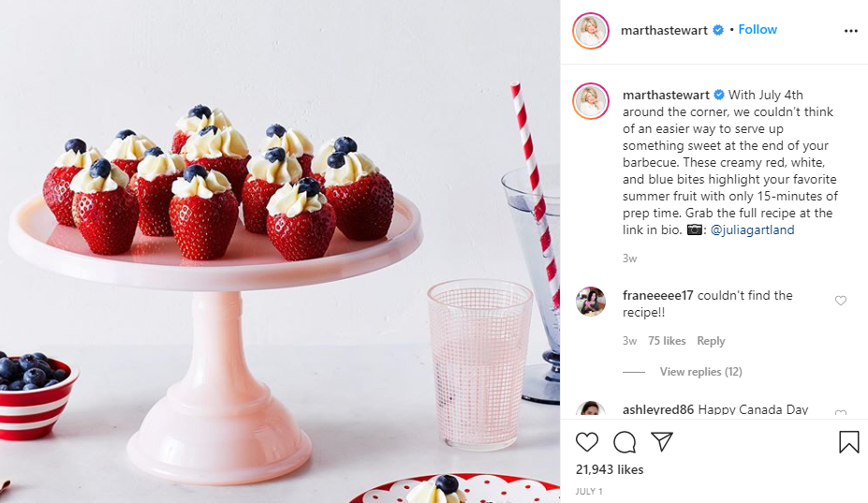868x503 pixels.
Task: Open ashleyred86's profile avatar
Action: click(591, 408)
